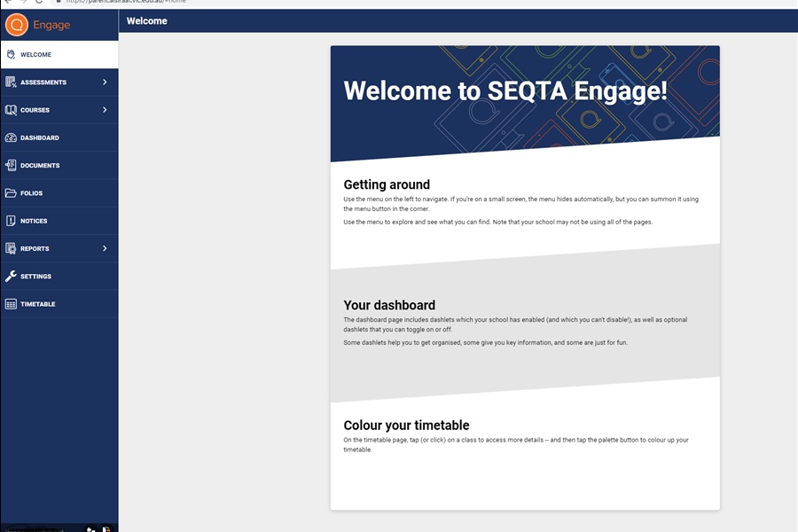Open the REPORTS menu item
Viewport: 798px width, 532px height.
click(x=59, y=248)
